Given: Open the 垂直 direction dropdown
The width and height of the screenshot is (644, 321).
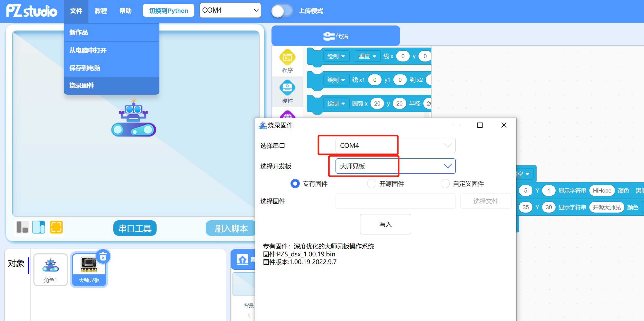Looking at the screenshot, I should (367, 56).
